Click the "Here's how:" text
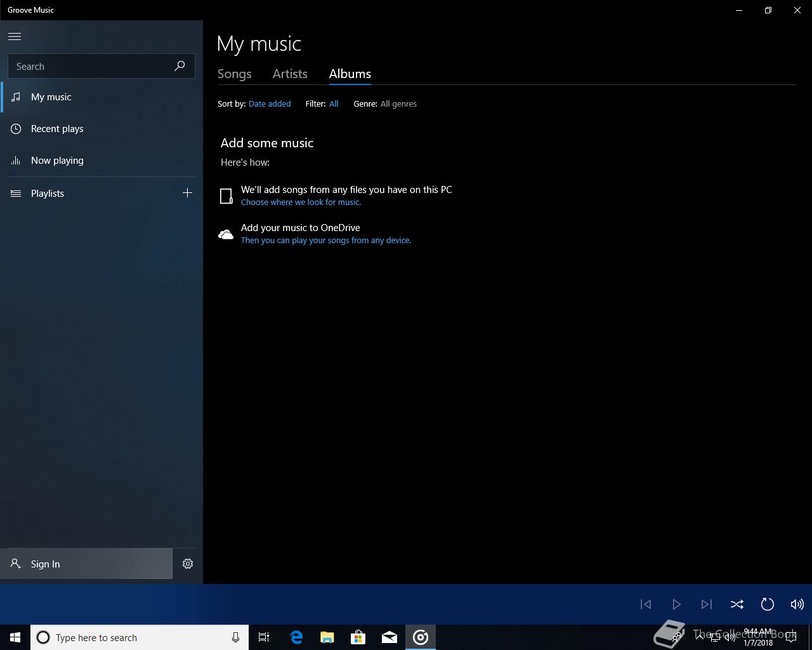The height and width of the screenshot is (650, 812). 245,162
